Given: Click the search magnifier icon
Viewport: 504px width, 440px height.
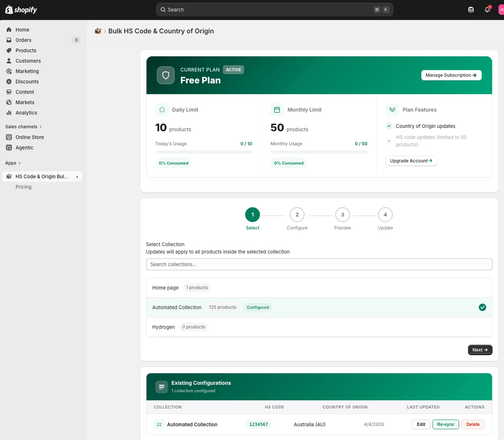Looking at the screenshot, I should pyautogui.click(x=163, y=10).
